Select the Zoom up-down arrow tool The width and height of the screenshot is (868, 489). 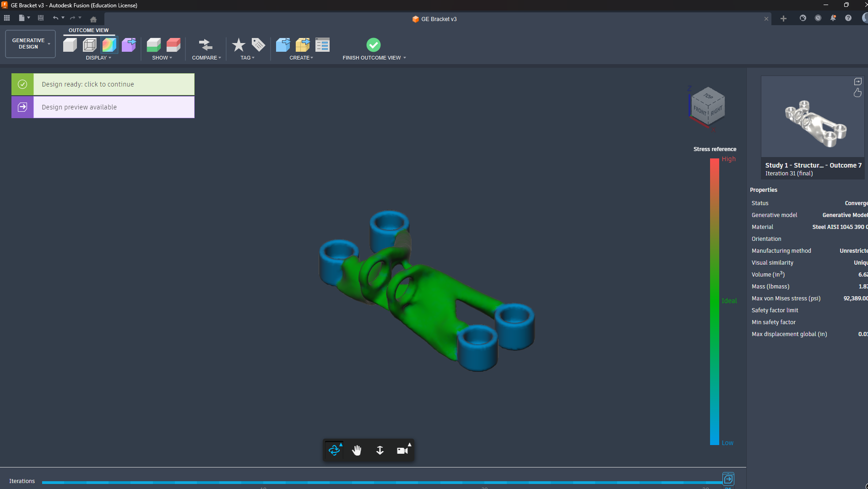[x=380, y=451]
